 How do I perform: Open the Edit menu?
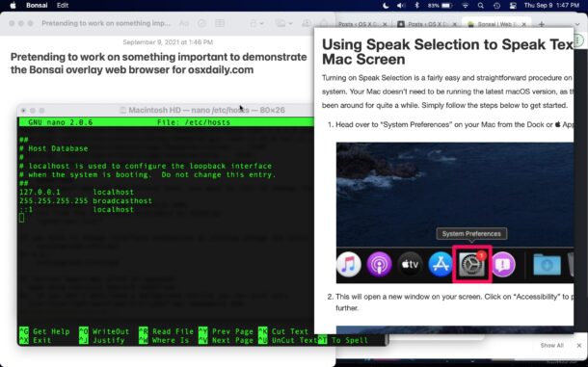[x=63, y=5]
